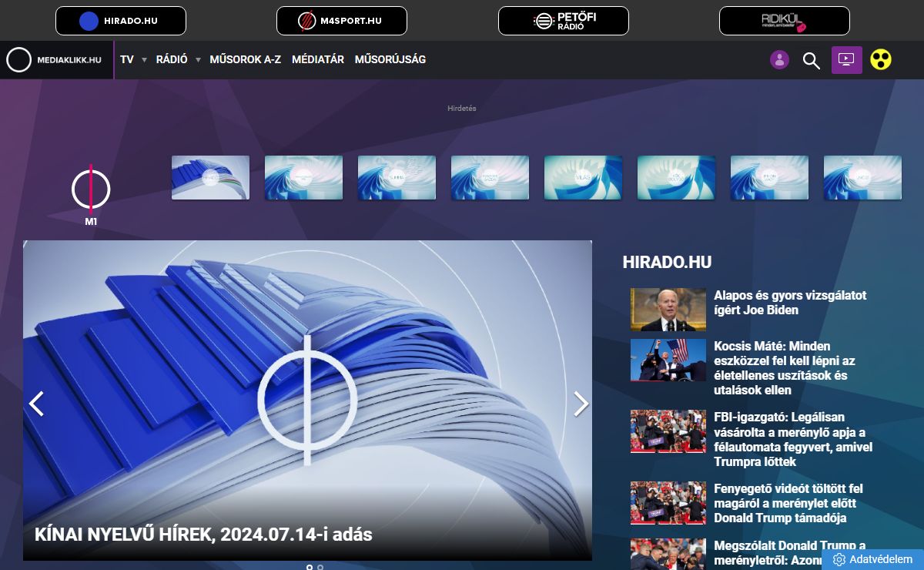Viewport: 924px width, 570px height.
Task: Select the Világ programme thumbnail
Action: [x=583, y=178]
